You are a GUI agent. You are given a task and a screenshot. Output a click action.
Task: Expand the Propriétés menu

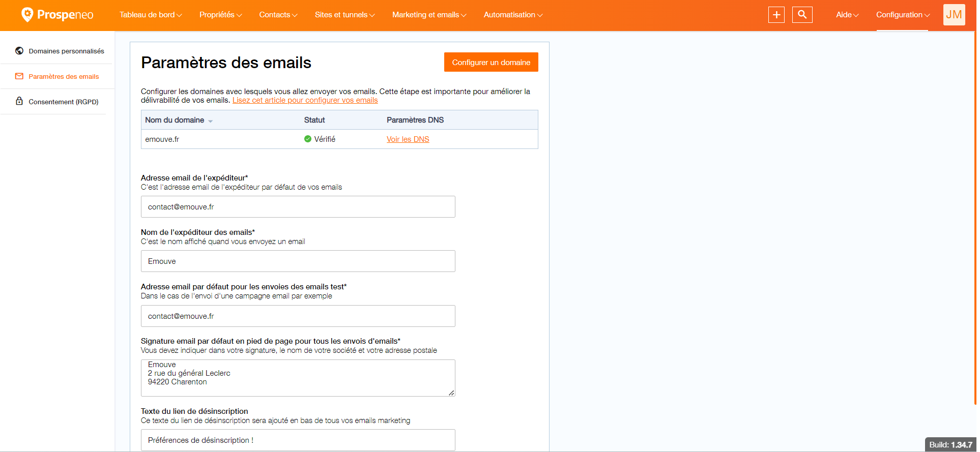tap(220, 15)
